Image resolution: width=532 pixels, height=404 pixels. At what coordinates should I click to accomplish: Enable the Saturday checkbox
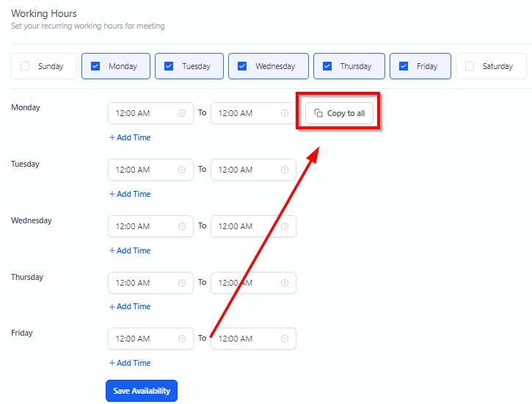tap(470, 66)
